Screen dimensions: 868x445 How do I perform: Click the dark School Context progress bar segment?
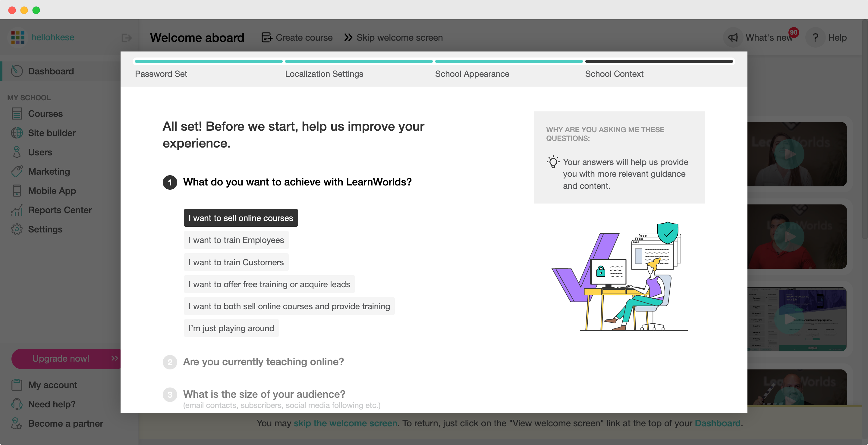659,62
